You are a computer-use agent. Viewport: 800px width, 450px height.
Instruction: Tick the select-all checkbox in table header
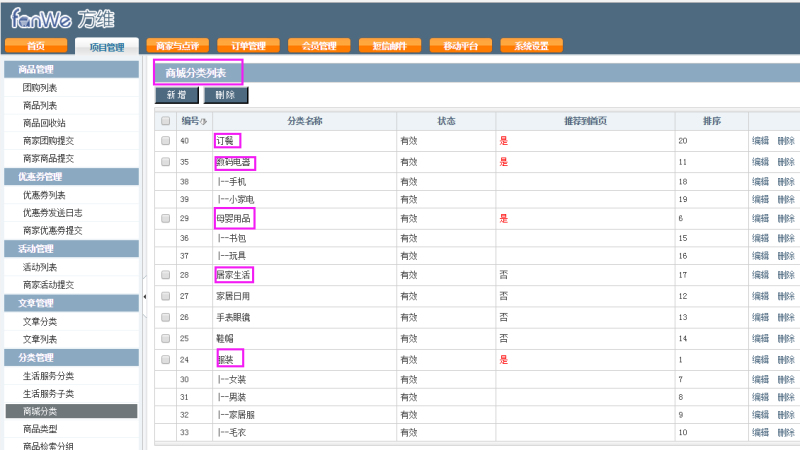click(165, 121)
